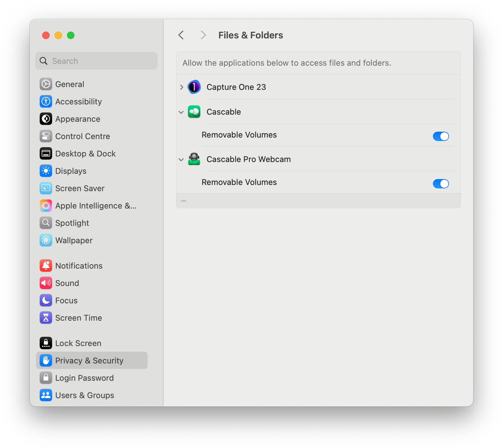Click the search magnifier icon
This screenshot has width=503, height=448.
44,61
